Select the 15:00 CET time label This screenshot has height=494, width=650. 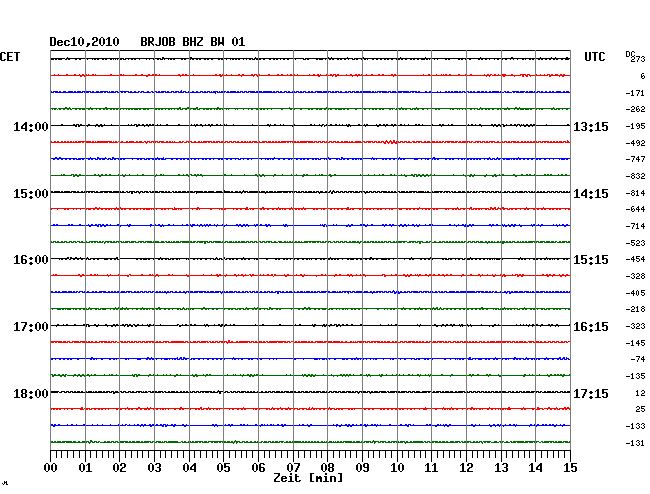click(x=31, y=194)
